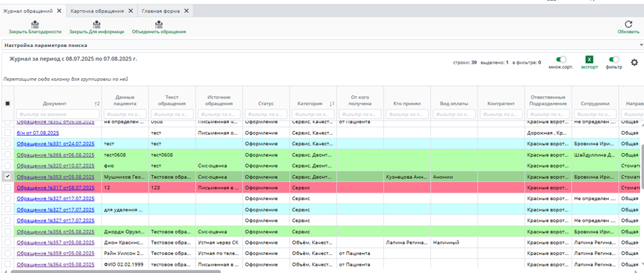Click the Аноним cell in row №353

(454, 176)
